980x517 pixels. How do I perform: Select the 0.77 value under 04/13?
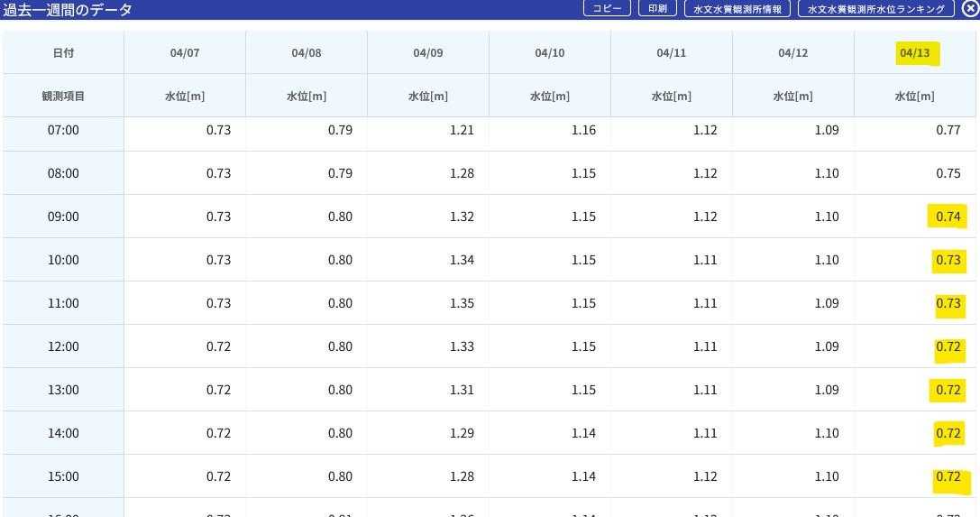948,130
